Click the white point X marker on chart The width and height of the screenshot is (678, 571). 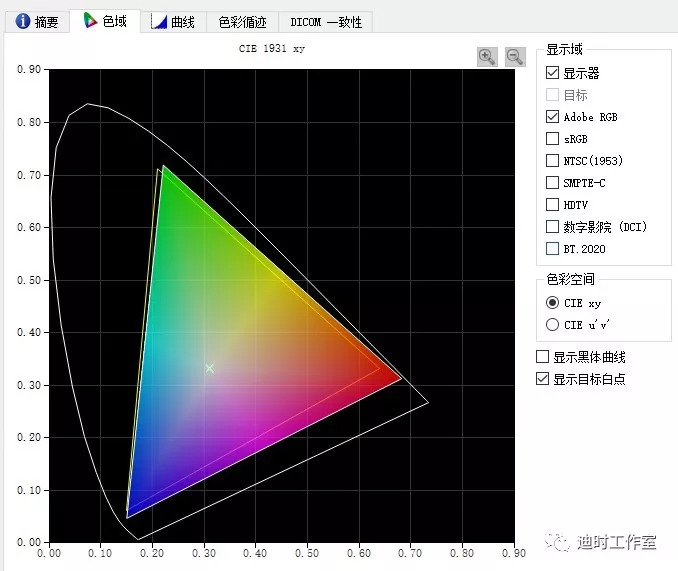tap(210, 368)
